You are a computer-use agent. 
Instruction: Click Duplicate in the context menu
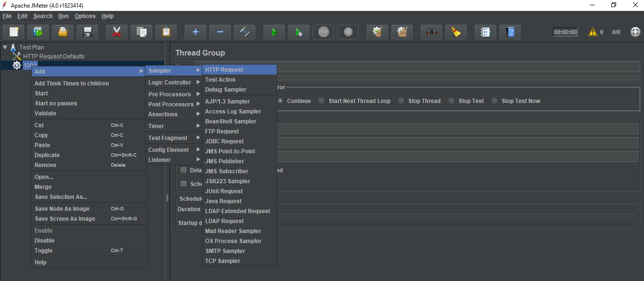(x=47, y=155)
